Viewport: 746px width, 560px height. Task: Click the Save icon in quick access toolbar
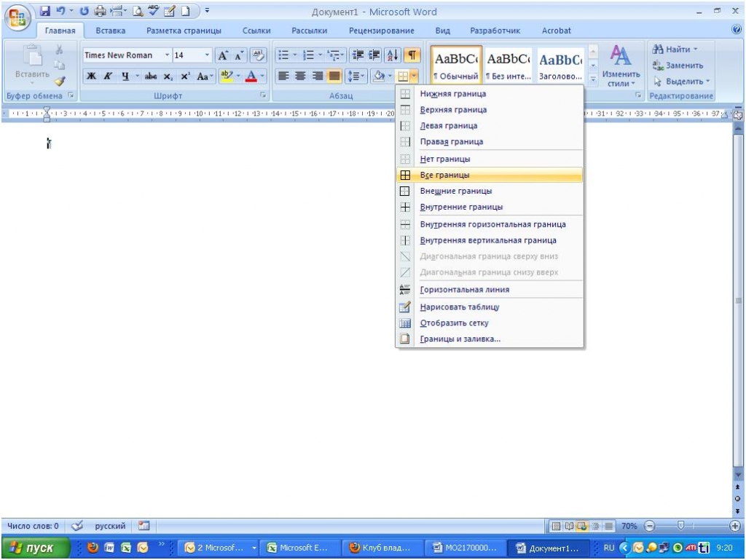click(45, 12)
